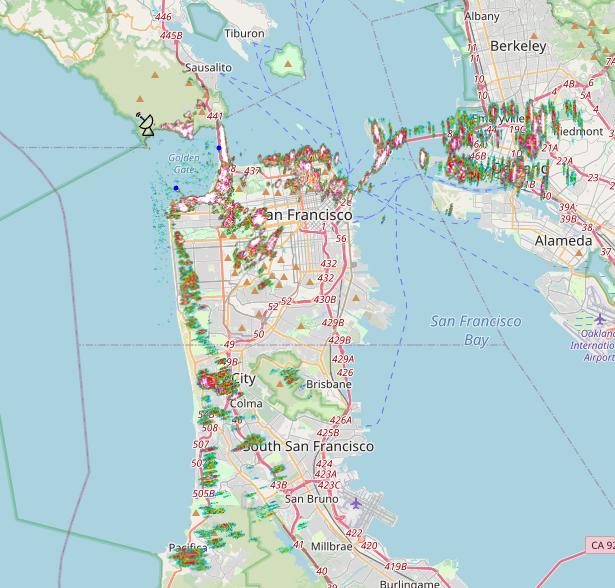The width and height of the screenshot is (615, 588).
Task: Click the radar dish station icon
Action: coord(146,125)
